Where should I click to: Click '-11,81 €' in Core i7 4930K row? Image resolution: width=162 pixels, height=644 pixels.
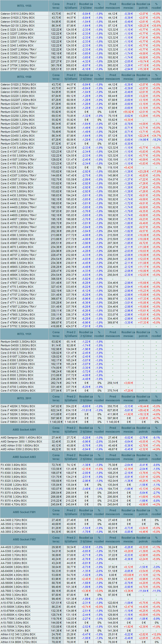[86, 410]
